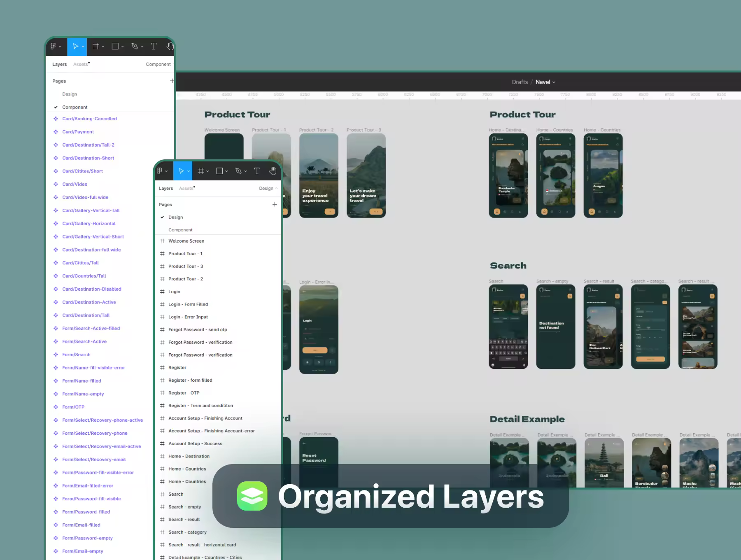Open Frame tool dropdown arrow in back panel
This screenshot has width=741, height=560.
(x=103, y=47)
